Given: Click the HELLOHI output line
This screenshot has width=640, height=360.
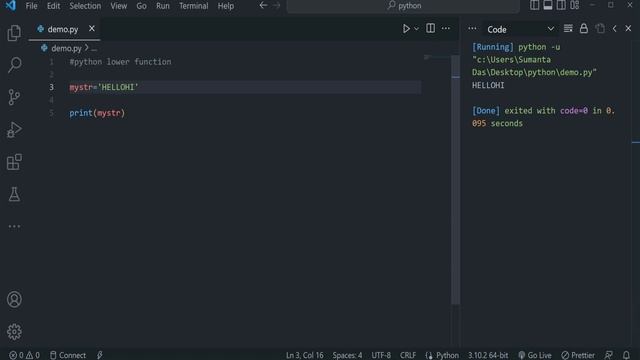Looking at the screenshot, I should point(488,85).
